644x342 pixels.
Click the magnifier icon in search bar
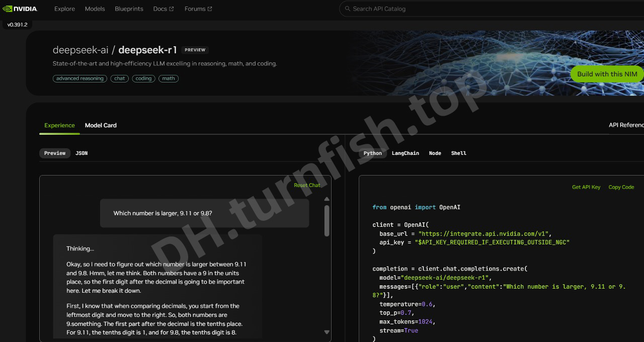(x=347, y=9)
